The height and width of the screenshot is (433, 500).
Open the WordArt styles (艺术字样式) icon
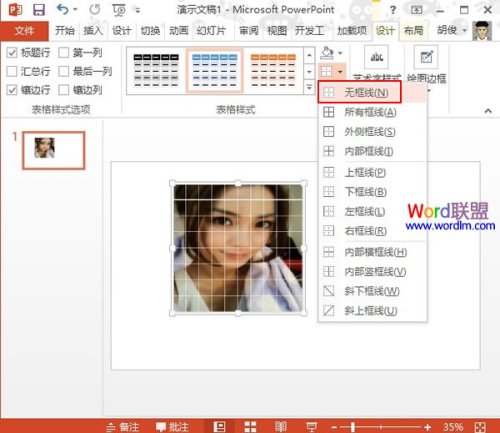(x=376, y=57)
